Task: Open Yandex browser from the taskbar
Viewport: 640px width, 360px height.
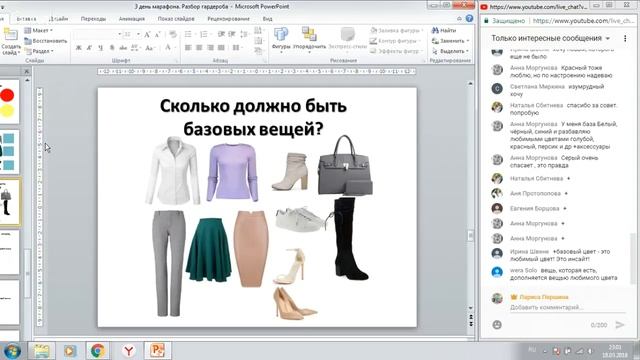Action: coord(129,351)
